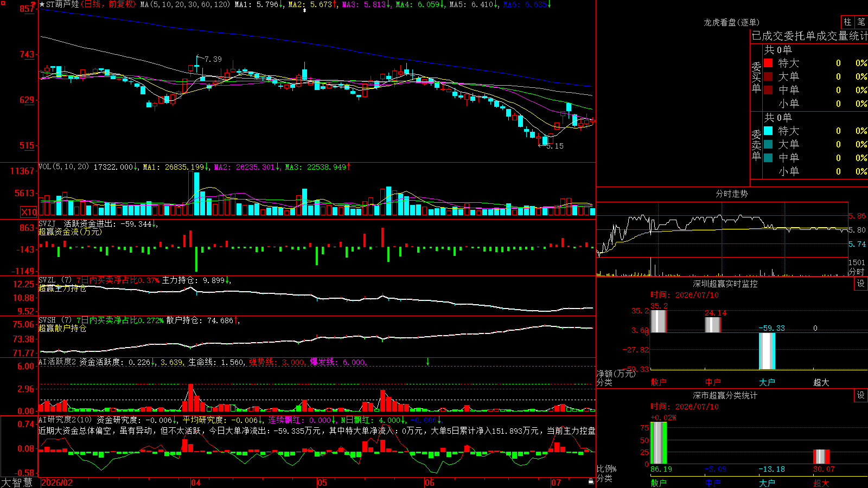Click the 深市超赢分类统计 panel title

point(725,395)
